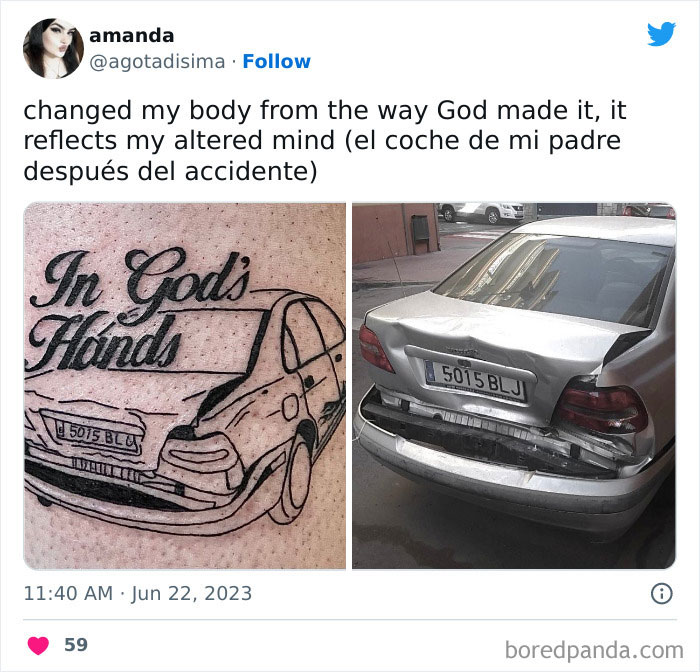Click the Twitter bird logo
This screenshot has height=672, width=700.
coord(661,33)
